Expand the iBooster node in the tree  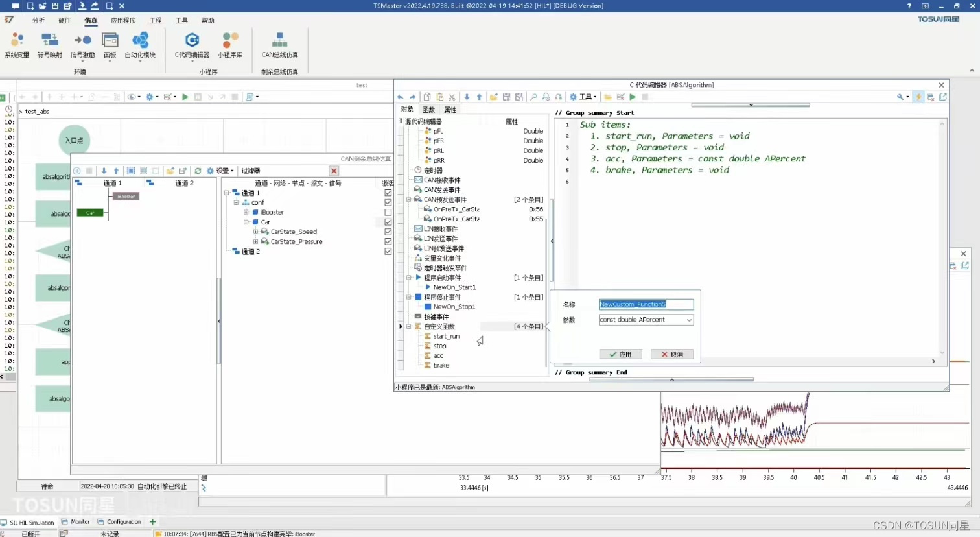(x=246, y=212)
